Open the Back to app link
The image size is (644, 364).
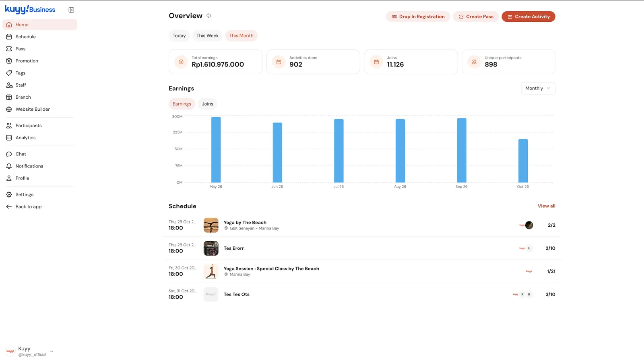point(40,207)
